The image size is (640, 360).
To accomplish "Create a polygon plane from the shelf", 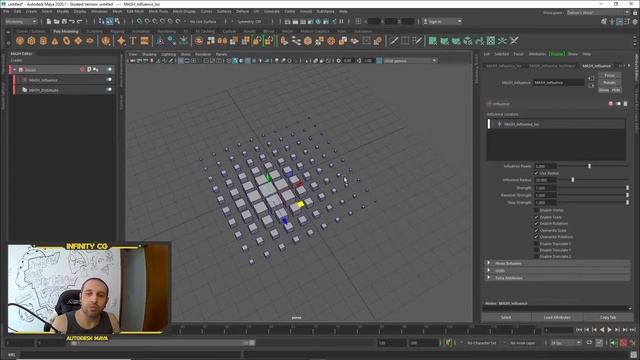I will click(78, 41).
